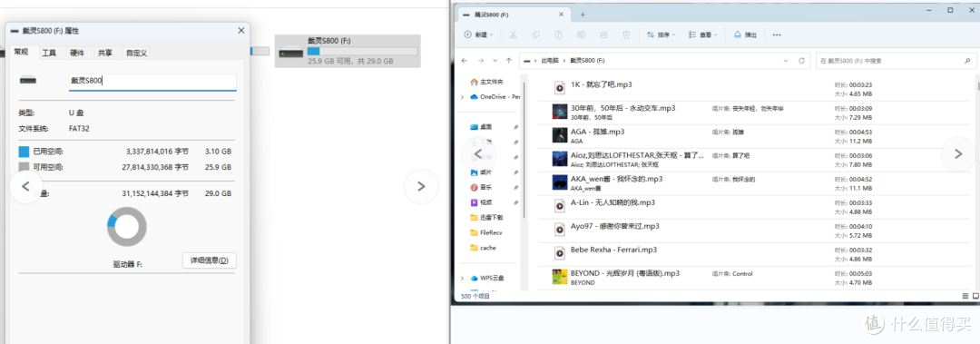Open the three-dots more options menu
This screenshot has width=980, height=344.
pyautogui.click(x=777, y=35)
